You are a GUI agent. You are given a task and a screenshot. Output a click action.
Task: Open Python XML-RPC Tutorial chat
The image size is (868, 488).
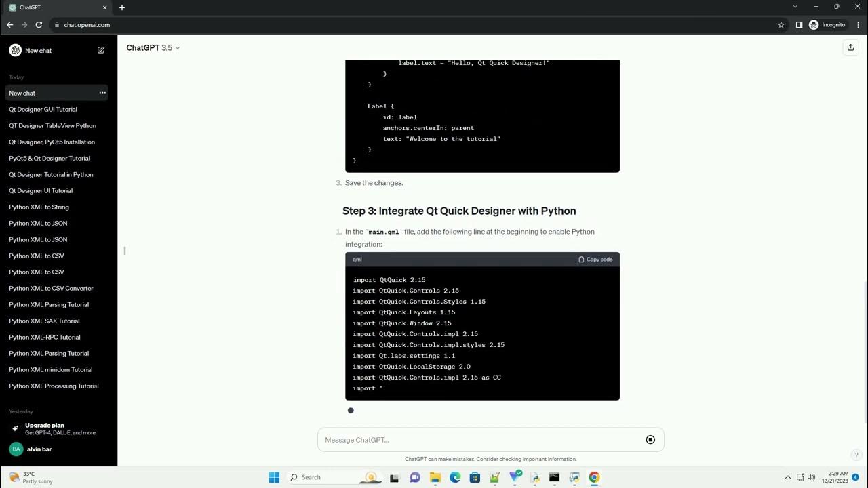[45, 337]
